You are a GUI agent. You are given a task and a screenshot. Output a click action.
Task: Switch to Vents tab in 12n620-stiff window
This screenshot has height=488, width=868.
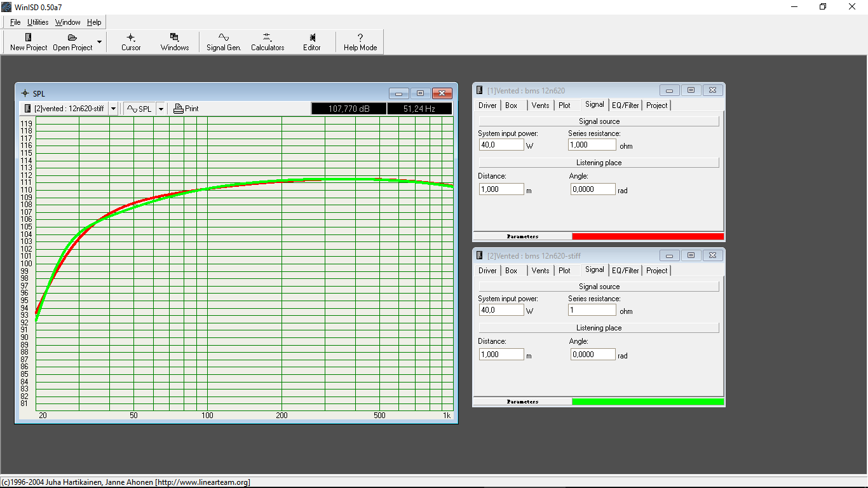pos(541,271)
